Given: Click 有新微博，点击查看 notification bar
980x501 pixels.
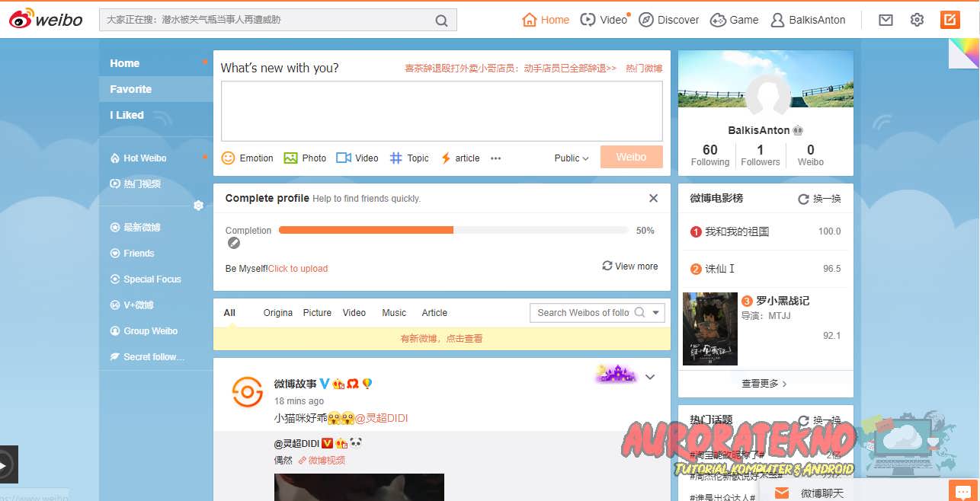Looking at the screenshot, I should pyautogui.click(x=442, y=339).
